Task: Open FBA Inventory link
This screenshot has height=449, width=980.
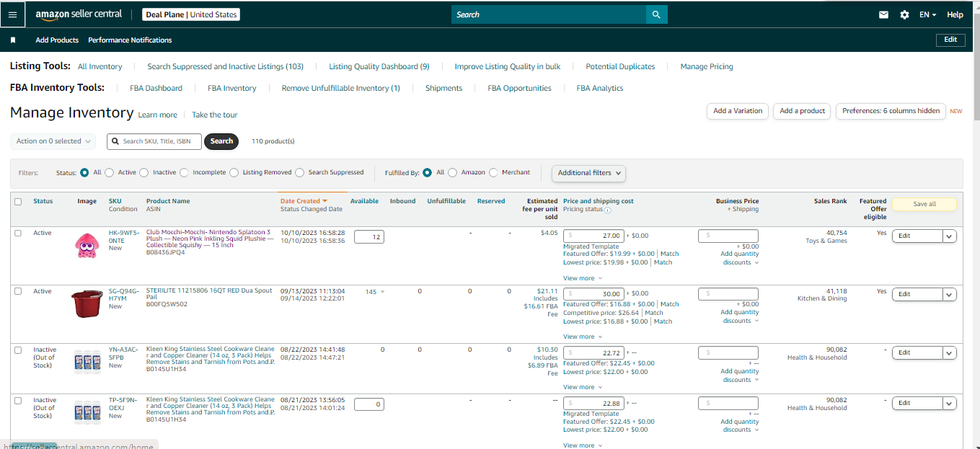Action: [x=232, y=88]
